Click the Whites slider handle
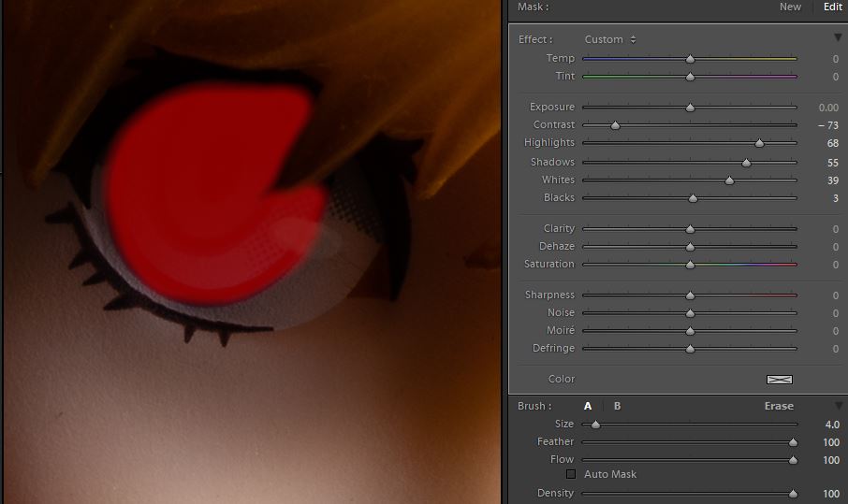Image resolution: width=848 pixels, height=504 pixels. point(729,180)
